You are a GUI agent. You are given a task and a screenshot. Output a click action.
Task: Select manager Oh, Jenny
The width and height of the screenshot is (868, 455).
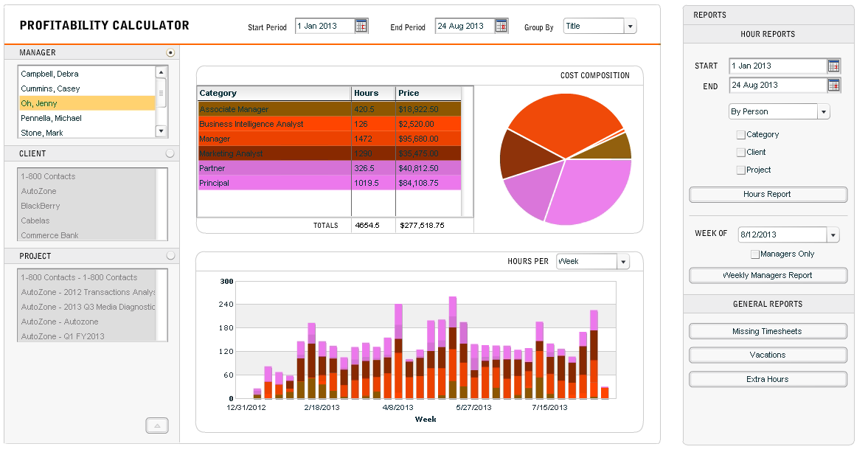click(88, 103)
